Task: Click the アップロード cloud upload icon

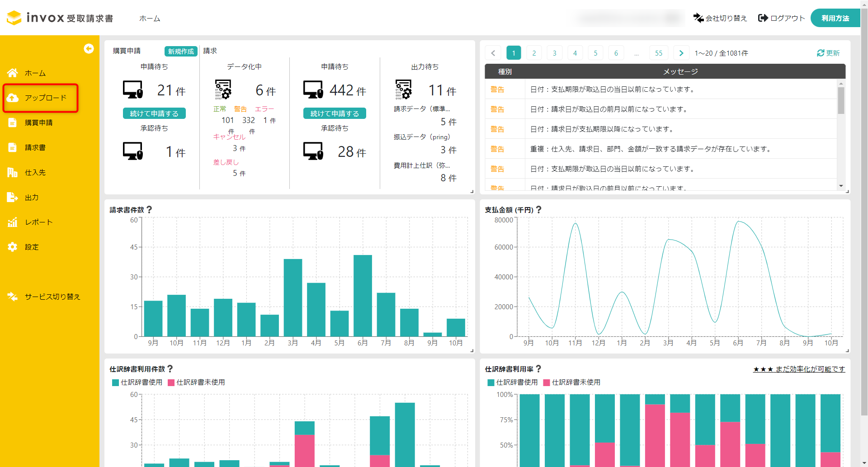Action: point(13,98)
